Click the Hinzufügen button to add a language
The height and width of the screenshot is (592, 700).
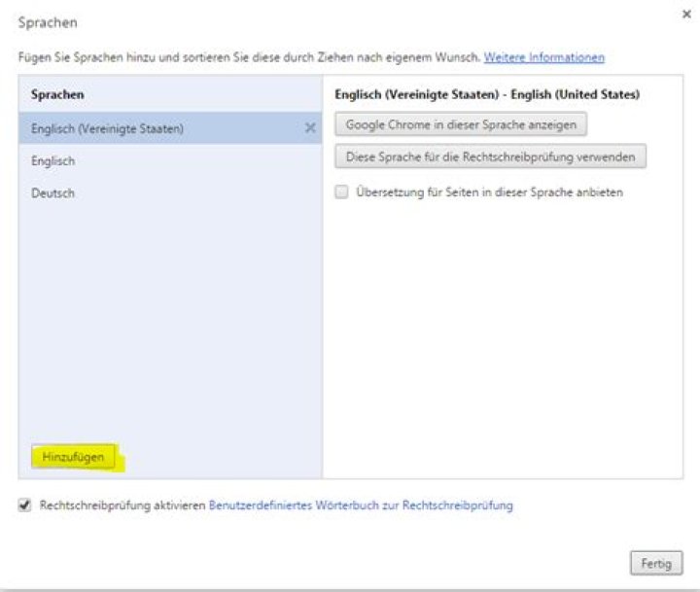point(74,457)
